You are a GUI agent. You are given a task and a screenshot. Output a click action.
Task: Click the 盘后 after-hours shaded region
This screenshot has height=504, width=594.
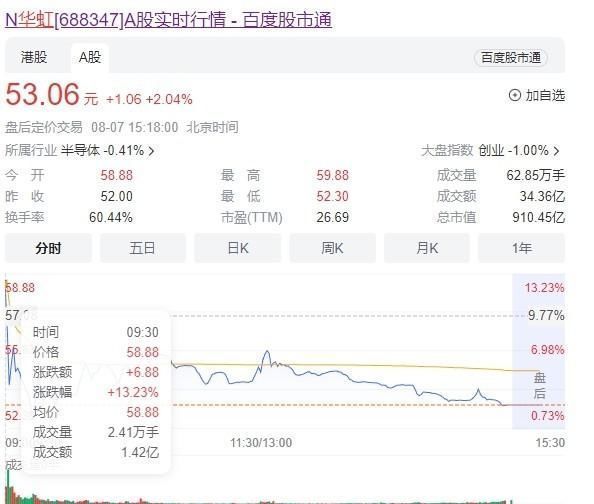(538, 351)
